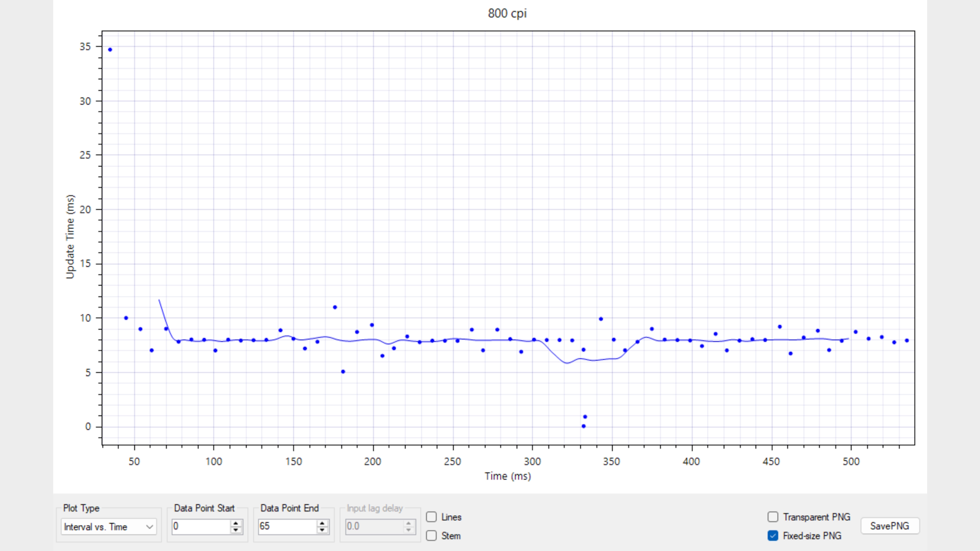
Task: Click the 800 cpi chart title
Action: tap(507, 14)
